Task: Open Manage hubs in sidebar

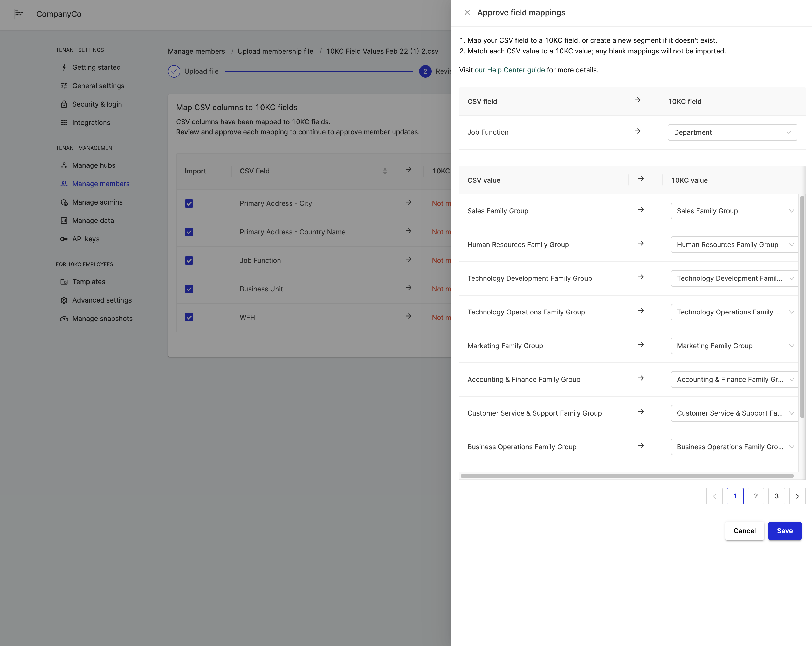Action: click(x=93, y=166)
